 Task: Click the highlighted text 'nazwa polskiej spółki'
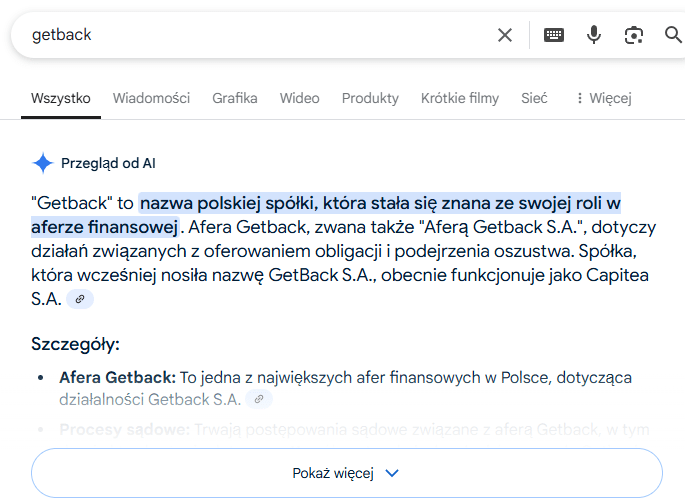click(x=227, y=203)
